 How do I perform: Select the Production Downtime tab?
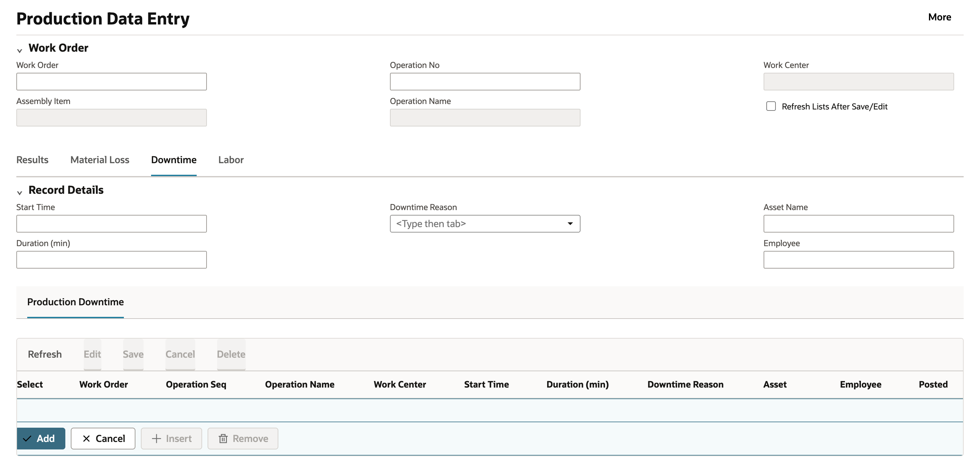(x=75, y=302)
